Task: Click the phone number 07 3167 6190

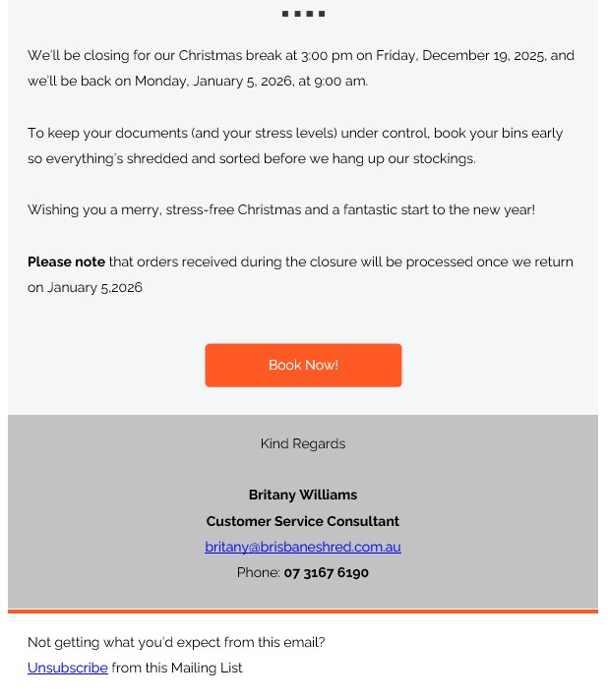Action: click(326, 572)
